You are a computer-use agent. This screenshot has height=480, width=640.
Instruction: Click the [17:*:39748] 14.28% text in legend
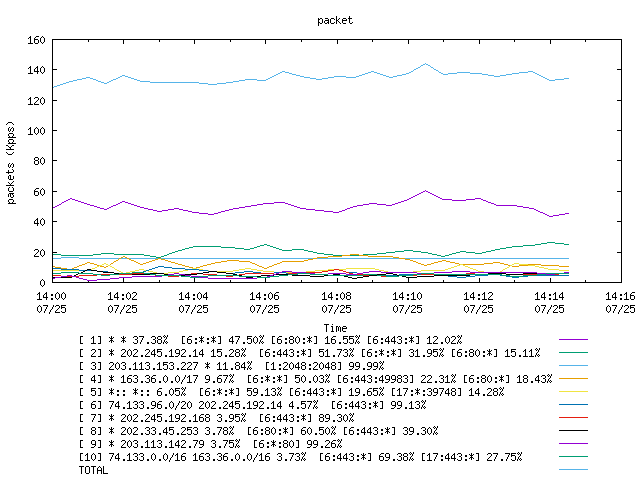pos(447,392)
